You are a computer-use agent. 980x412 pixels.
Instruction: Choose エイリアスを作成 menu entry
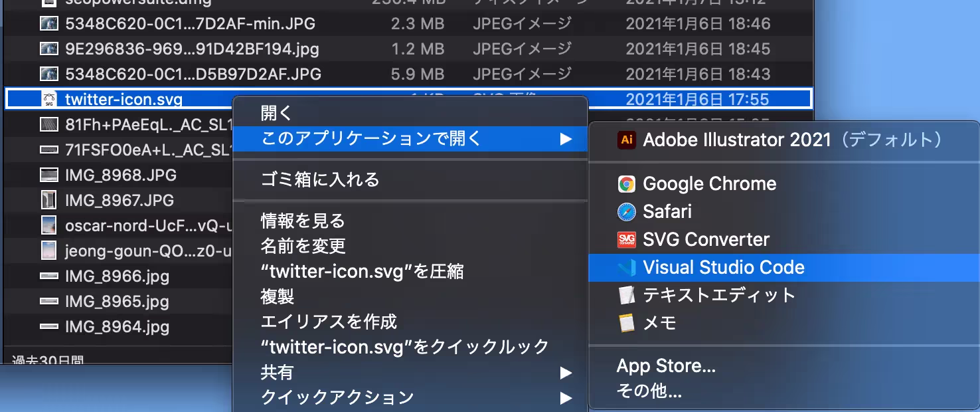pos(329,322)
